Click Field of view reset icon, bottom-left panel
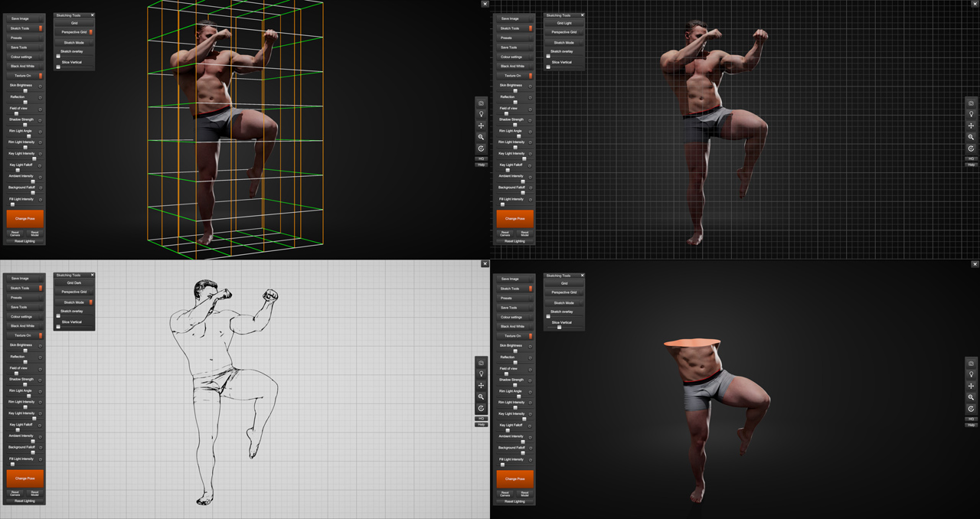The image size is (980, 519). click(41, 368)
